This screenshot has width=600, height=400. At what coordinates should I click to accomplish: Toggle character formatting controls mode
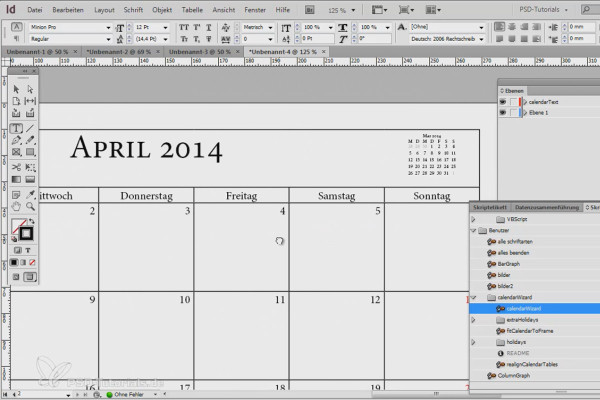(x=16, y=27)
